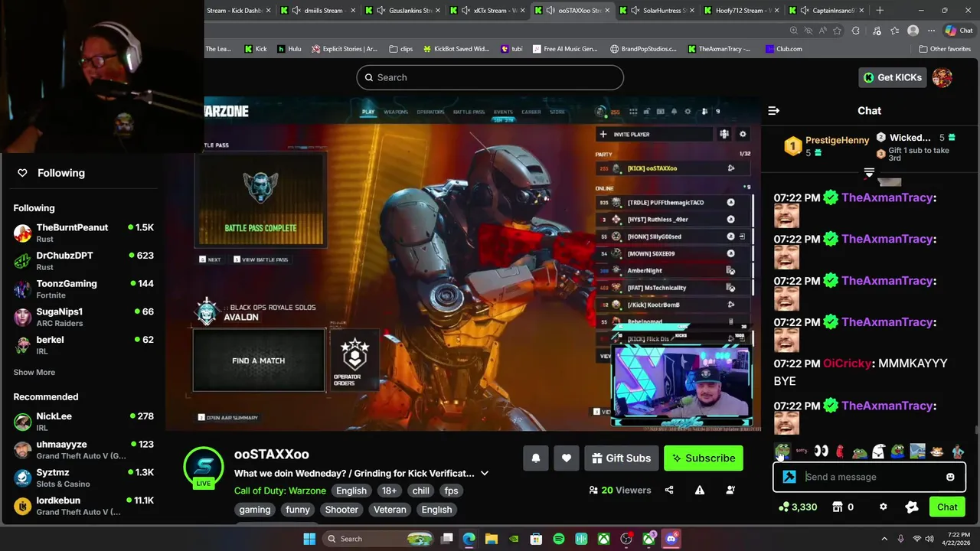
Task: Open the Following heart sidebar link
Action: [51, 173]
